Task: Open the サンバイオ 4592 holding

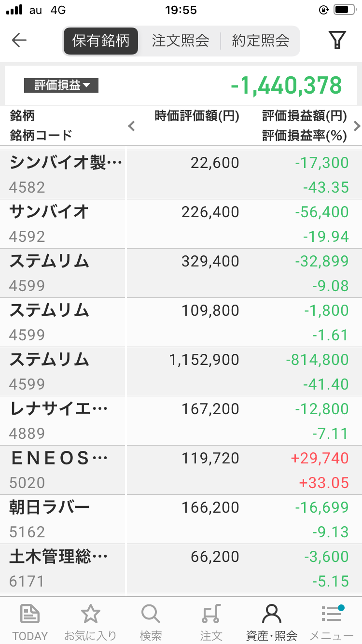Action: click(x=181, y=224)
